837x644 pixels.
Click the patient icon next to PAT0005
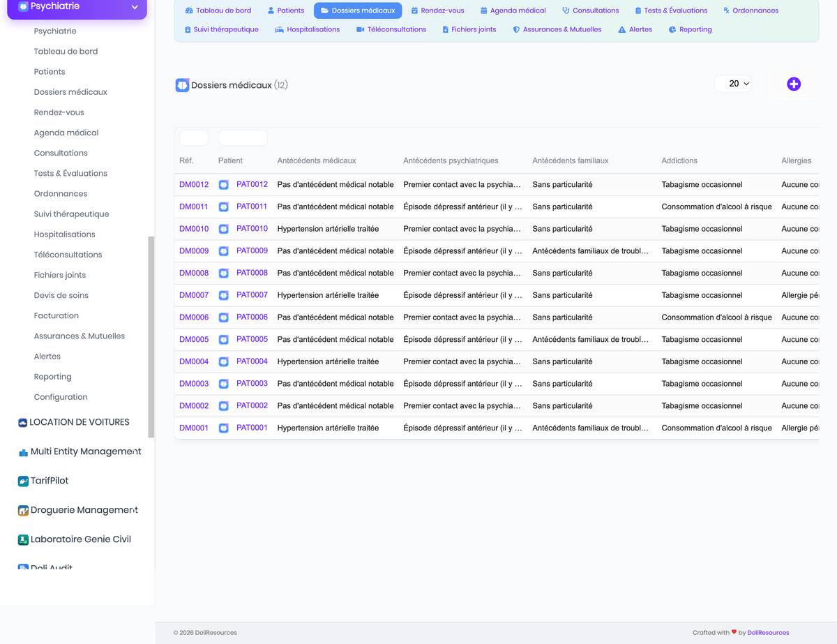[224, 340]
